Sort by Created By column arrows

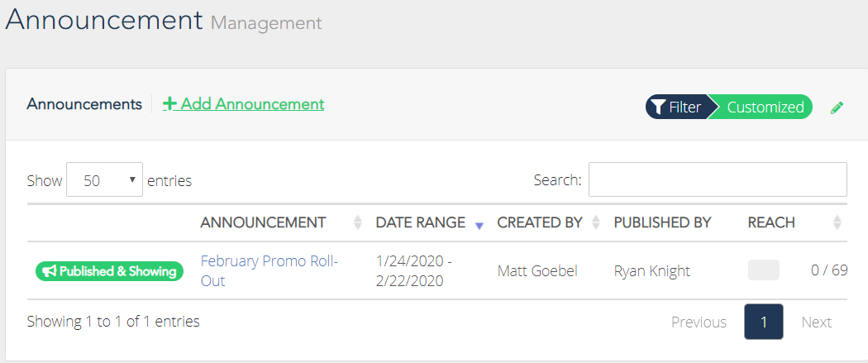[596, 222]
